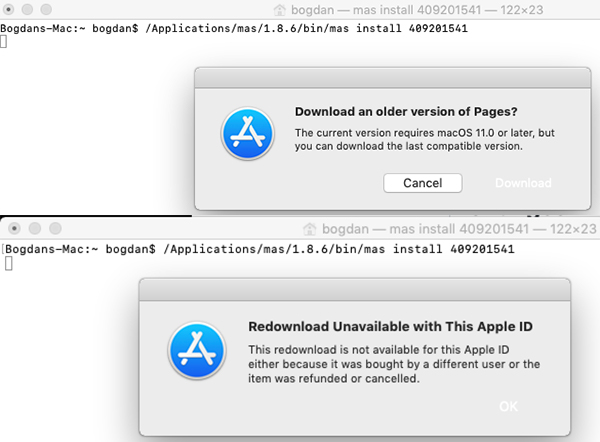600x442 pixels.
Task: Click the cursor block in lower Terminal
Action: pyautogui.click(x=9, y=263)
